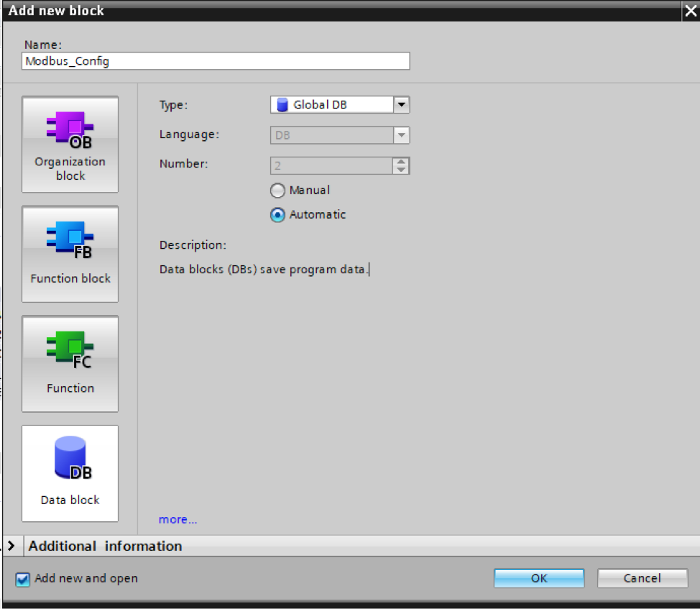Click the 'Additional information' header label
This screenshot has width=700, height=609.
pyautogui.click(x=106, y=546)
